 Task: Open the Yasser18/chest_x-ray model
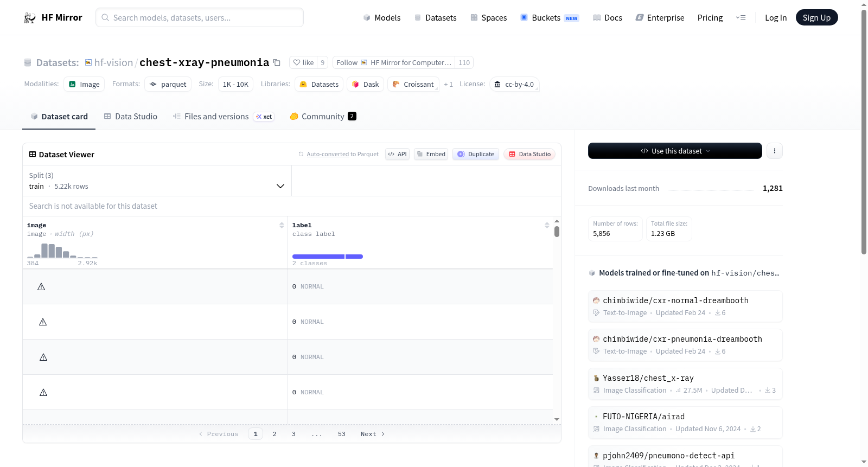click(685, 384)
